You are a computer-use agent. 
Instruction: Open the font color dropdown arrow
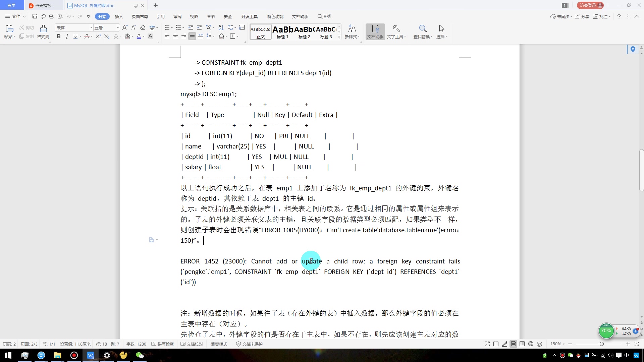tap(143, 37)
